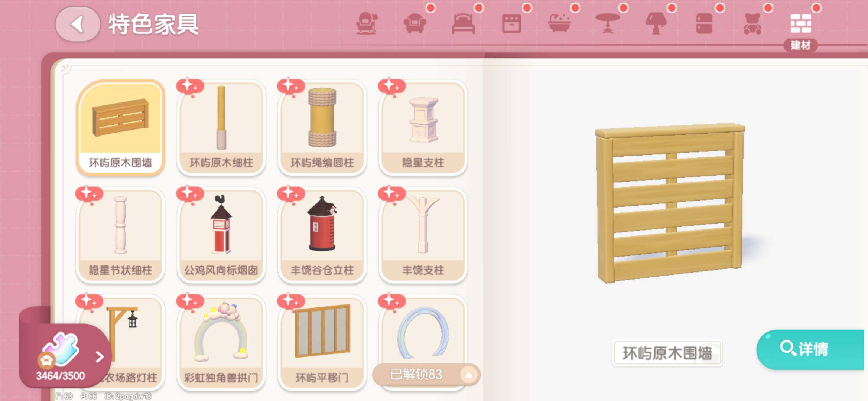Open the round table category
The width and height of the screenshot is (868, 401).
pos(608,24)
